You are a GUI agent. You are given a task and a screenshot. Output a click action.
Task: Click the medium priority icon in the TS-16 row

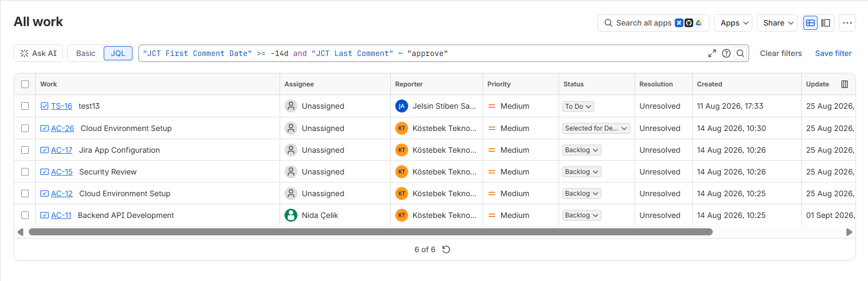point(492,106)
